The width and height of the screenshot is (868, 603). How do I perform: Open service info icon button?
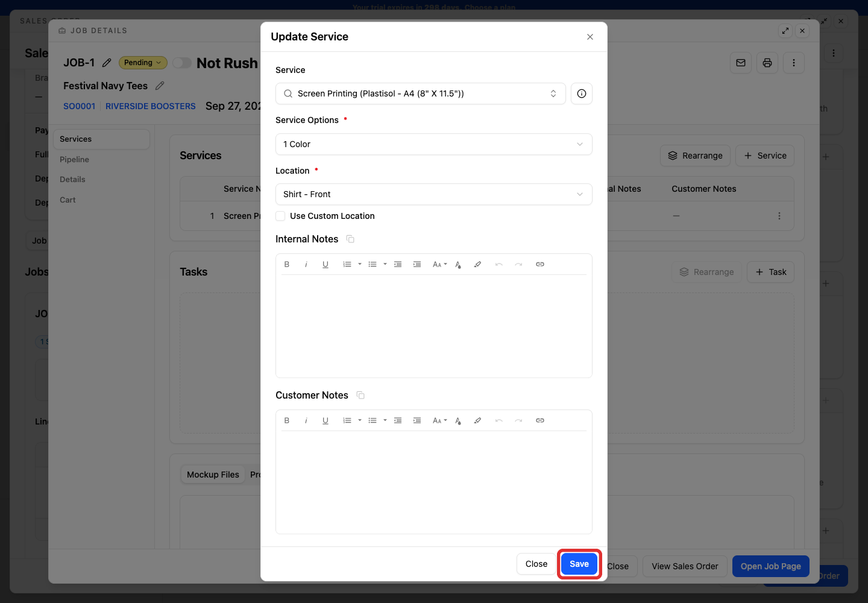pyautogui.click(x=582, y=93)
